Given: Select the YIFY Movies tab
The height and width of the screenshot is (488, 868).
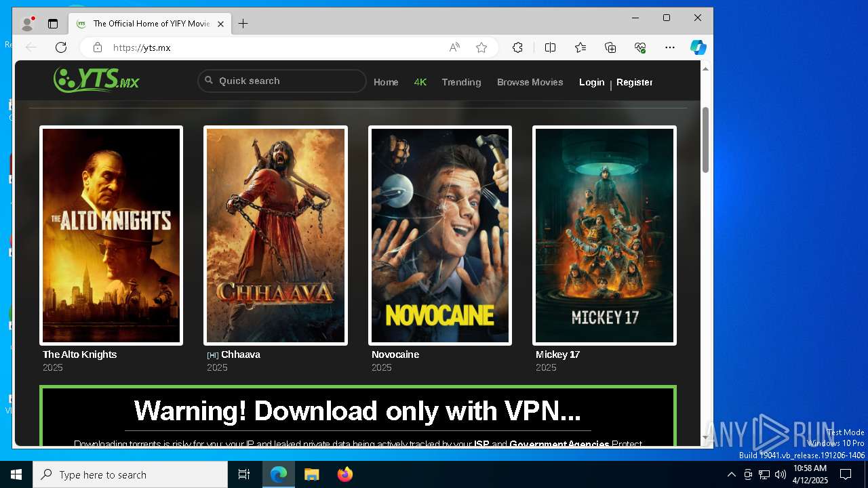Looking at the screenshot, I should pyautogui.click(x=151, y=24).
